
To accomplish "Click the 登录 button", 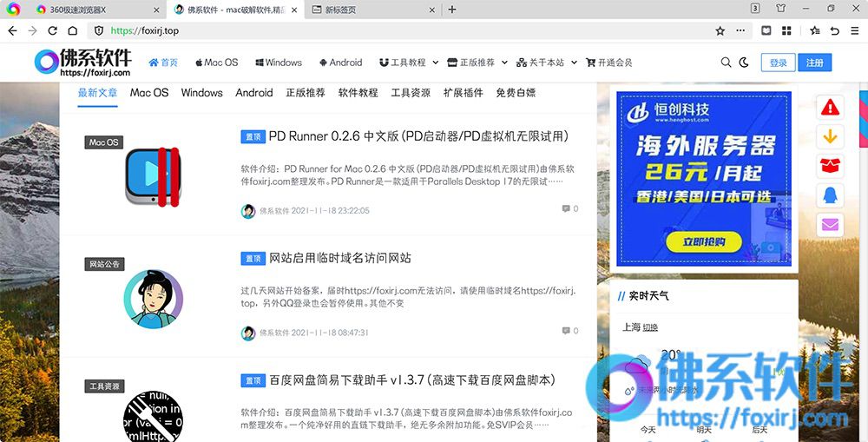I will click(779, 63).
